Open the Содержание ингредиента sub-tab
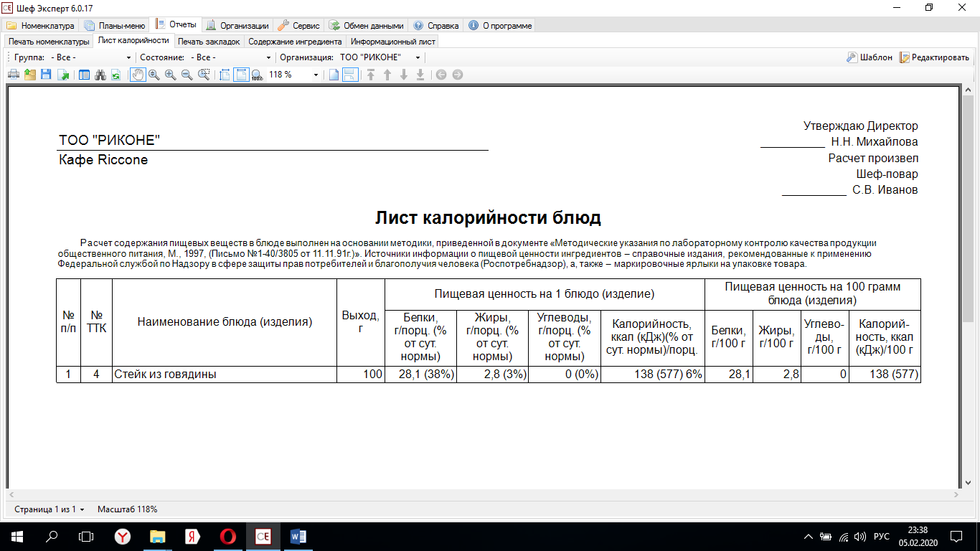Screen dimensions: 980x551 pyautogui.click(x=295, y=41)
